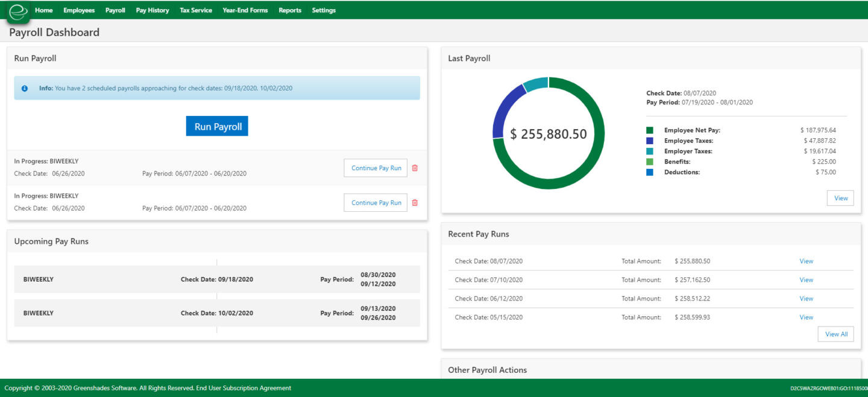Image resolution: width=868 pixels, height=397 pixels.
Task: Open the Payroll menu
Action: (115, 10)
